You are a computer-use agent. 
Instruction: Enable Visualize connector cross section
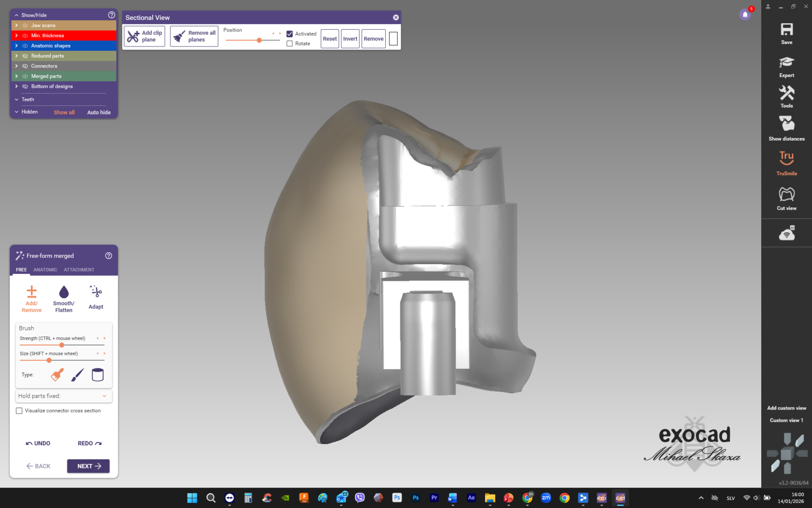[19, 411]
